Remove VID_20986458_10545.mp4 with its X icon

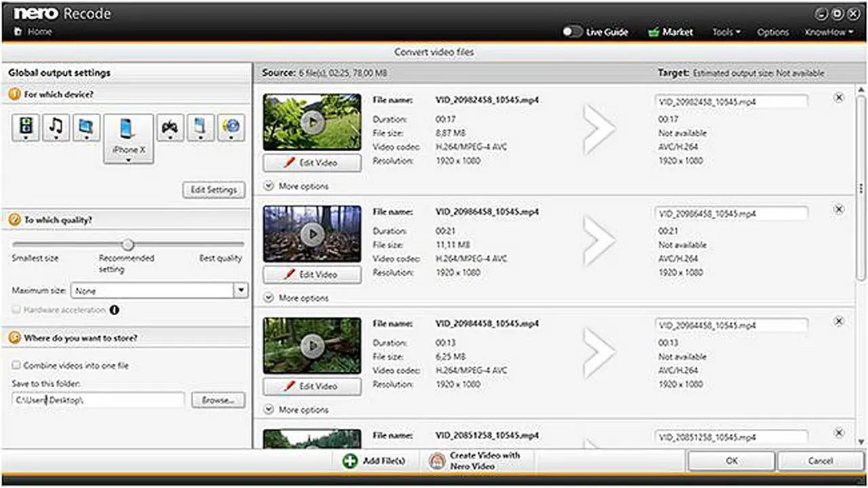coord(839,209)
